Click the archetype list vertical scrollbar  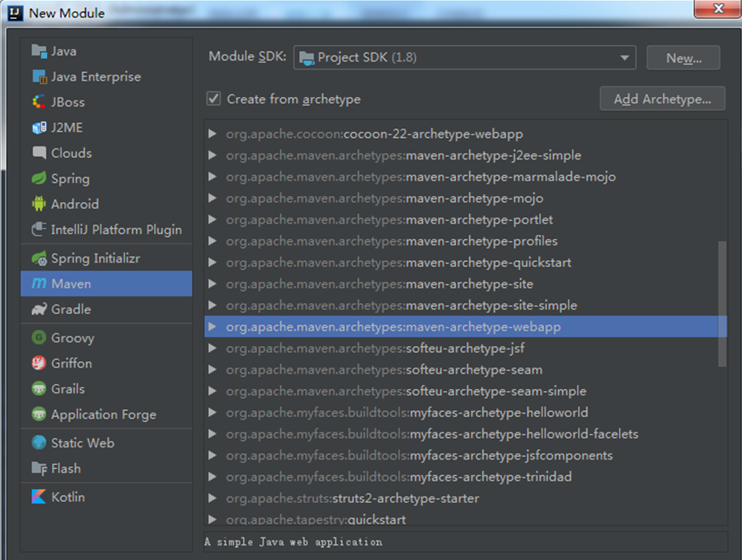(722, 304)
